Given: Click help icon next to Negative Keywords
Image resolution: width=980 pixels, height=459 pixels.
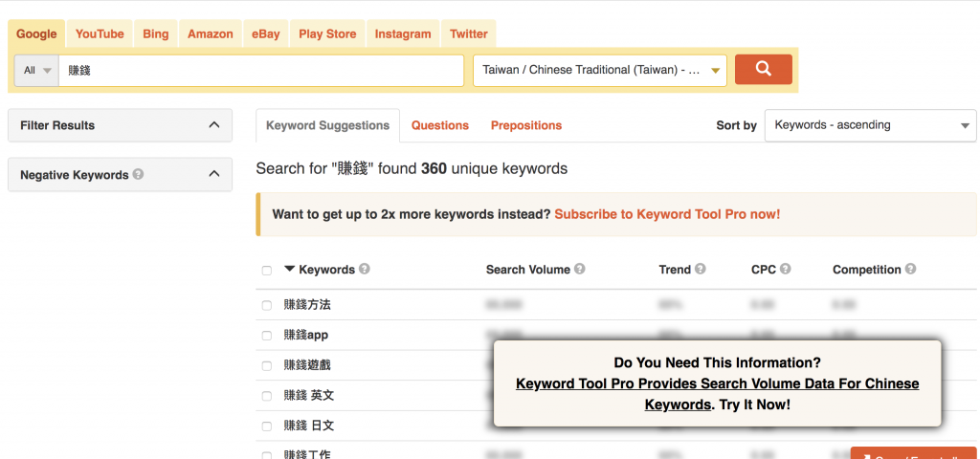Looking at the screenshot, I should click(x=139, y=175).
